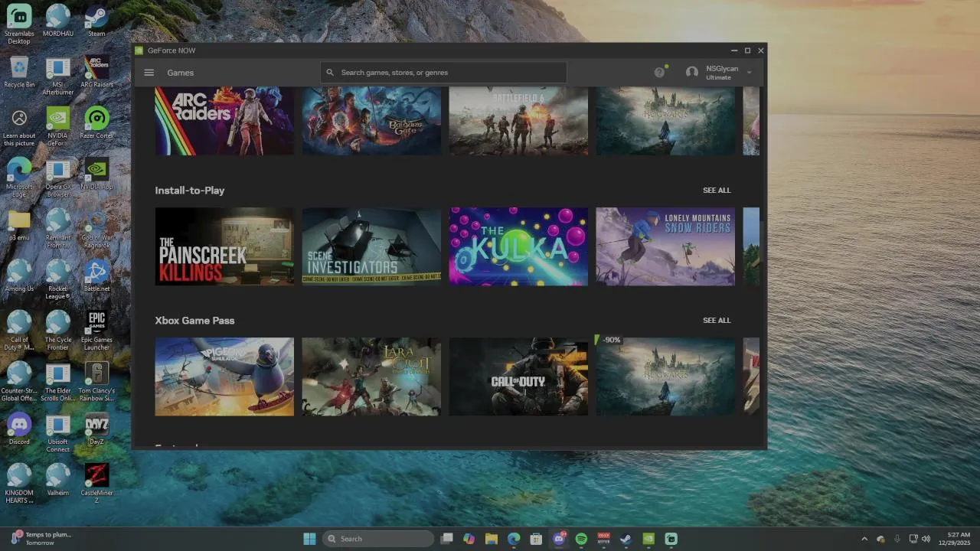Select the God of War Ragnarök shortcut
The width and height of the screenshot is (980, 551).
(96, 229)
